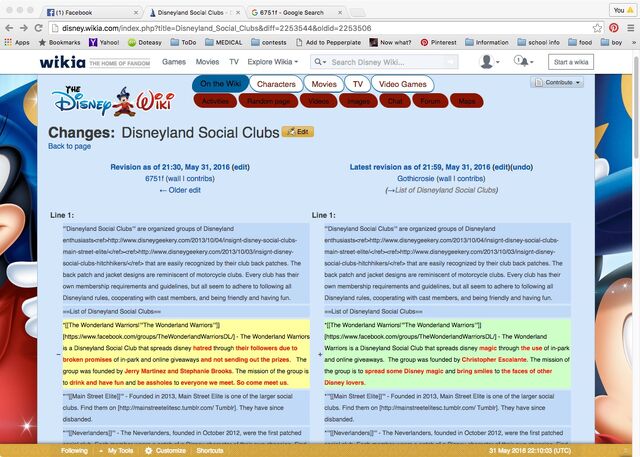This screenshot has width=640, height=457.
Task: Open the Pinterest bookmark
Action: tap(438, 42)
